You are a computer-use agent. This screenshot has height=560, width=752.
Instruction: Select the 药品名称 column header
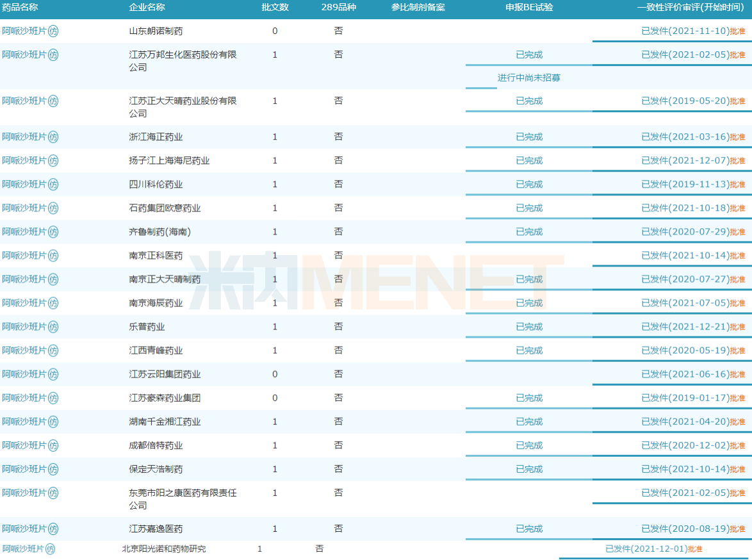point(20,7)
